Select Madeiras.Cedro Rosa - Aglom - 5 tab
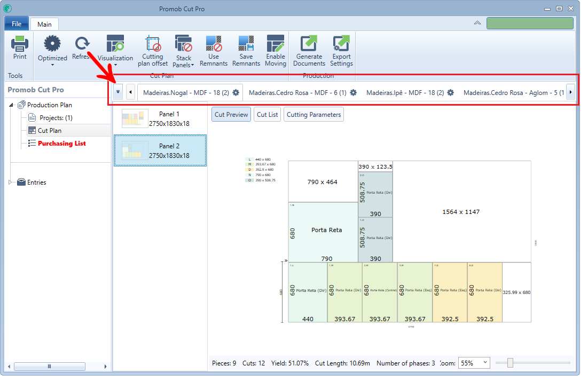The height and width of the screenshot is (382, 588). pyautogui.click(x=514, y=92)
